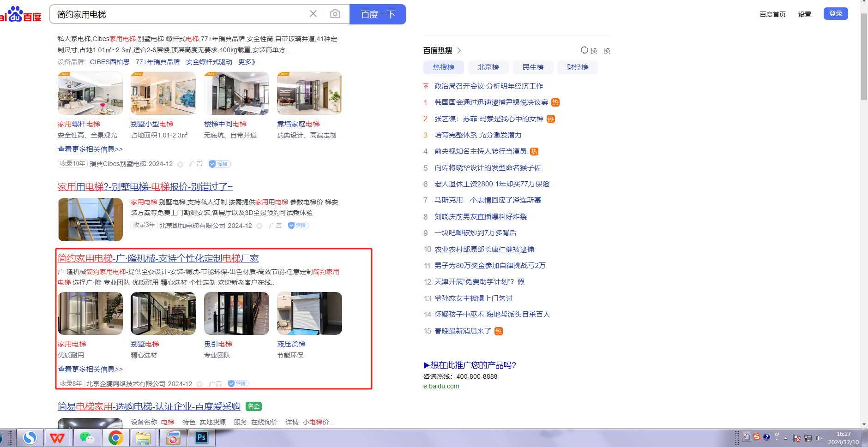Open hot search 张艺谋:苏菲·玛索是我心中的女神

point(489,119)
